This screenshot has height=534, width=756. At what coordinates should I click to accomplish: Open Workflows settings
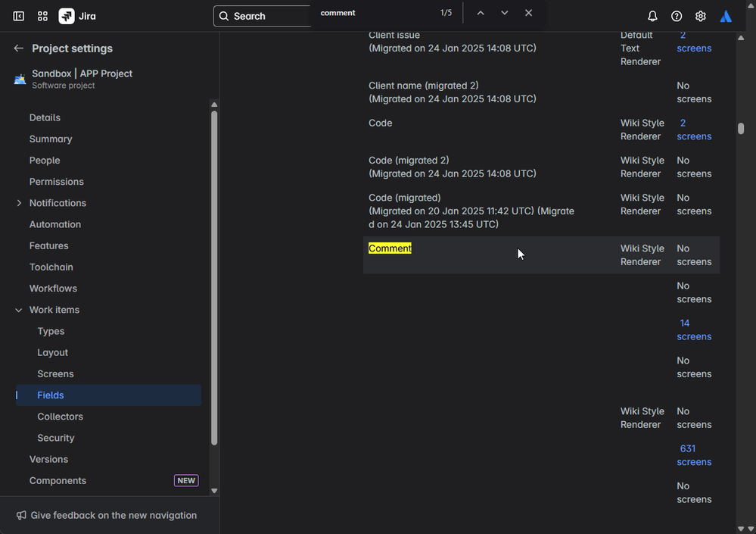[x=53, y=289]
